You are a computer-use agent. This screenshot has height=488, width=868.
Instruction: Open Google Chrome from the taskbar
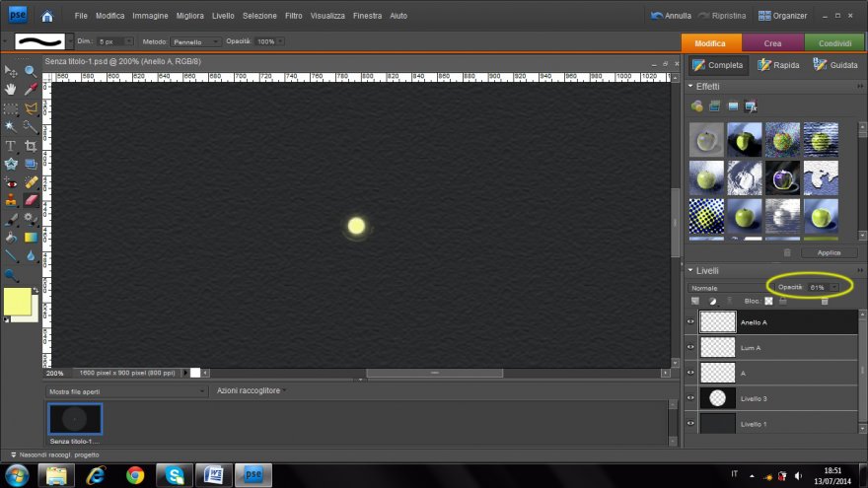(135, 475)
